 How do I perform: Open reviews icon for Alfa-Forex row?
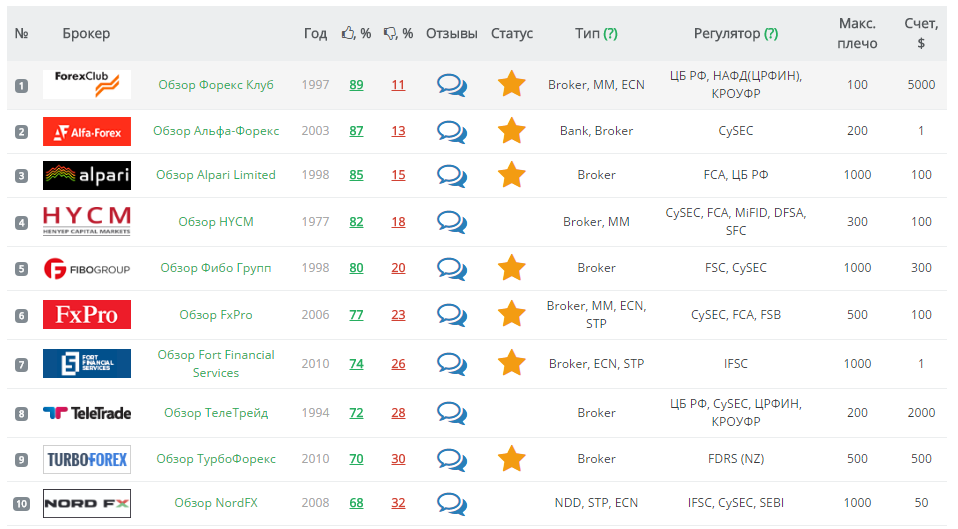(x=452, y=131)
